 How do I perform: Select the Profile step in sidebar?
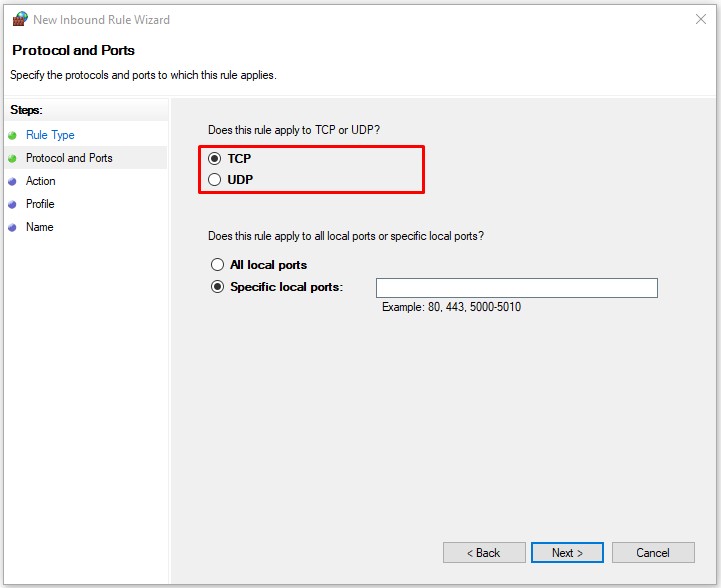(x=40, y=204)
